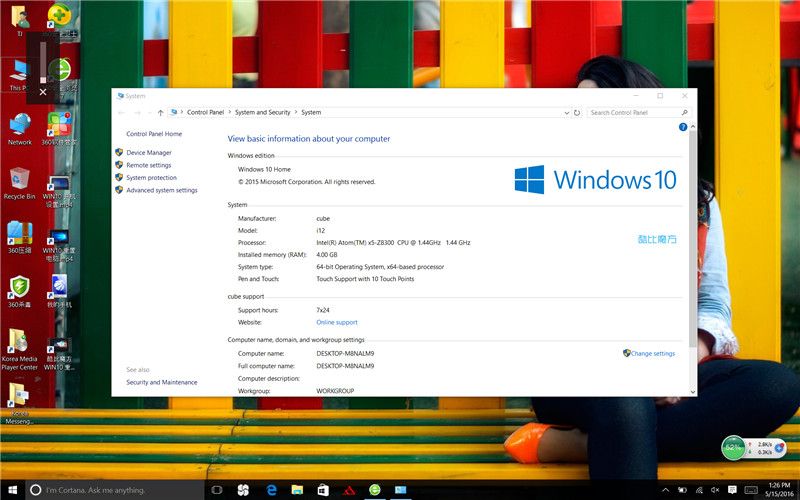
Task: Select the WORKGROUP value
Action: (335, 391)
